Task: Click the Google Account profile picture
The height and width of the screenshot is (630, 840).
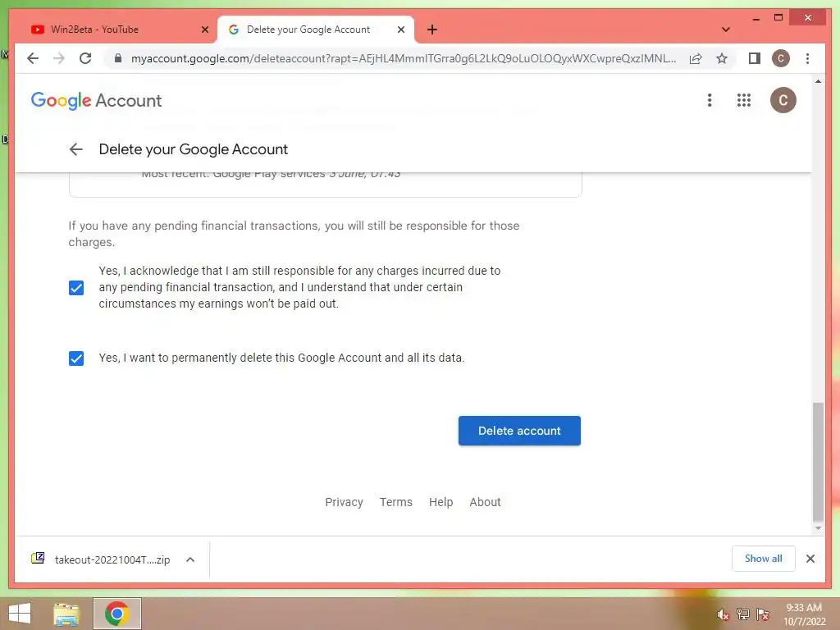Action: click(783, 100)
